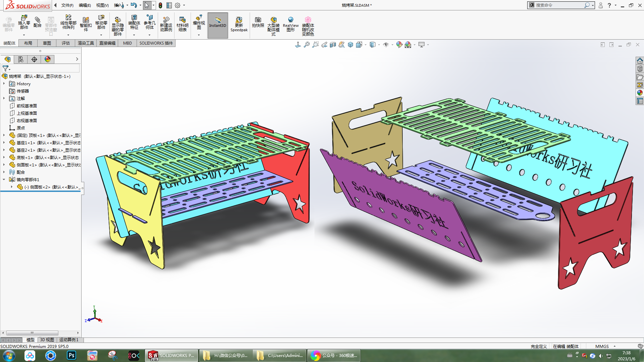Screen dimensions: 644x362
Task: Click the Rebuild traffic light icon
Action: coord(160,5)
